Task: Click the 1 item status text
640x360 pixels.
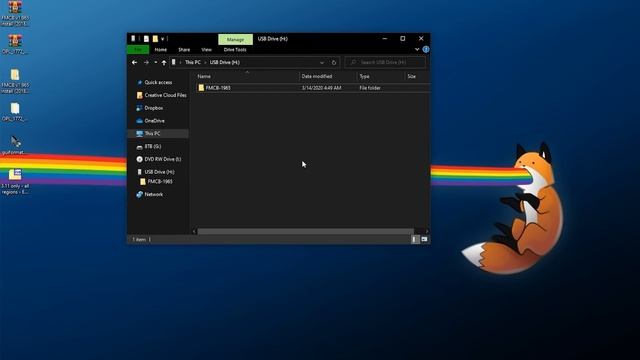Action: [x=139, y=240]
